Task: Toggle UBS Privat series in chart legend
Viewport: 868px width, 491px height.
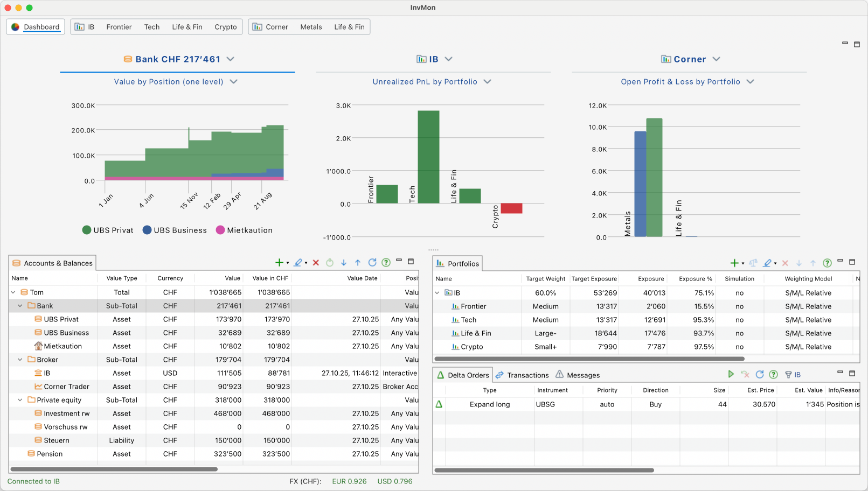Action: 108,230
